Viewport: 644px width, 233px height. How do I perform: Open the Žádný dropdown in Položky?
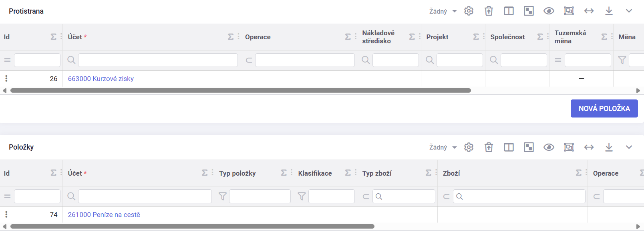443,147
